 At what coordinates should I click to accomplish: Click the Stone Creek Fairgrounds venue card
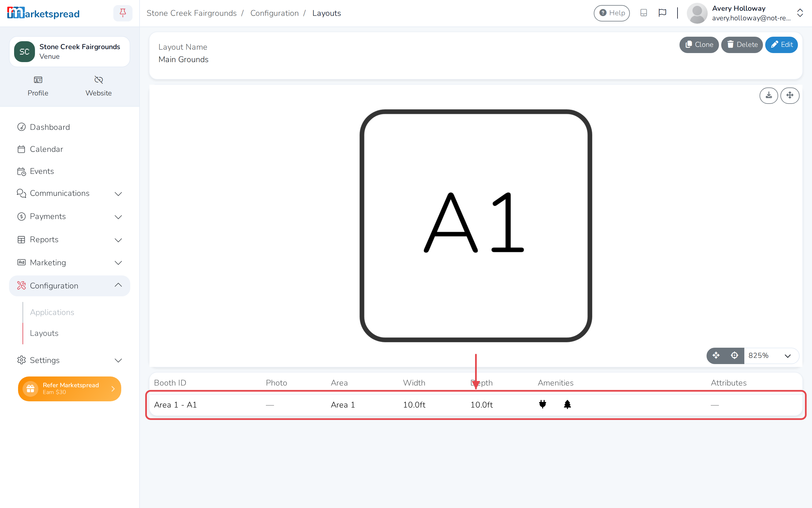[69, 51]
